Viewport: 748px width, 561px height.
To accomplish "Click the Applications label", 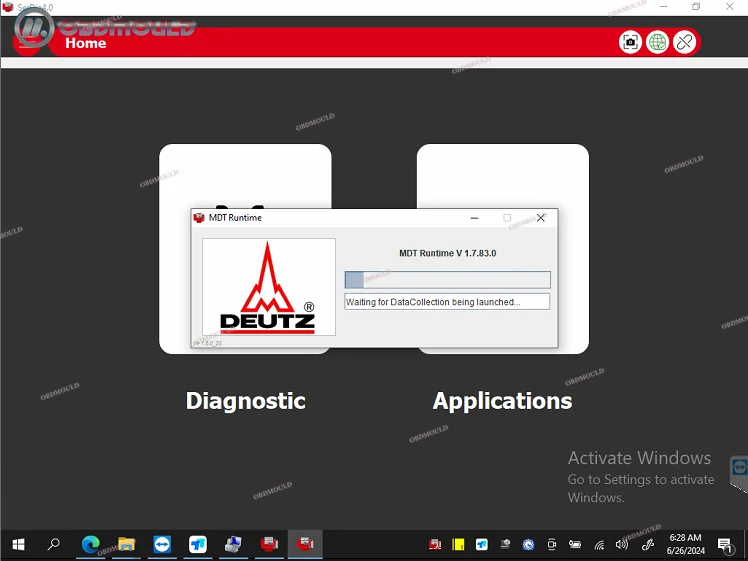I will (502, 401).
